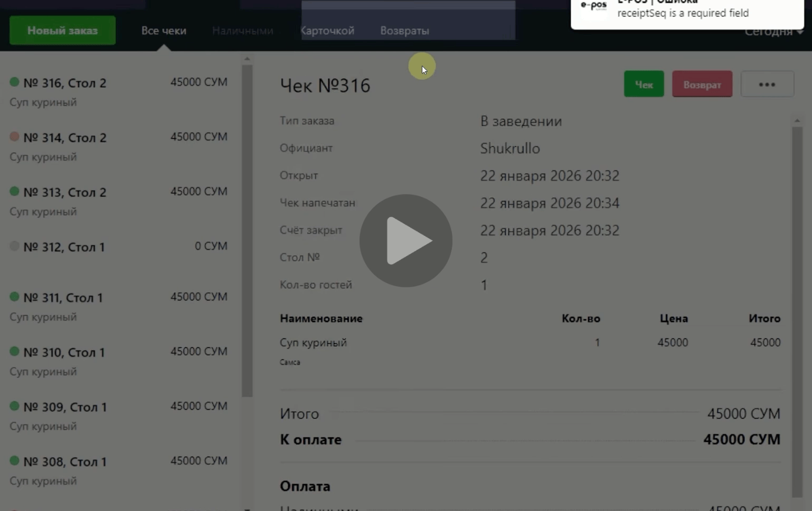
Task: Click the green Чек print button
Action: point(644,84)
